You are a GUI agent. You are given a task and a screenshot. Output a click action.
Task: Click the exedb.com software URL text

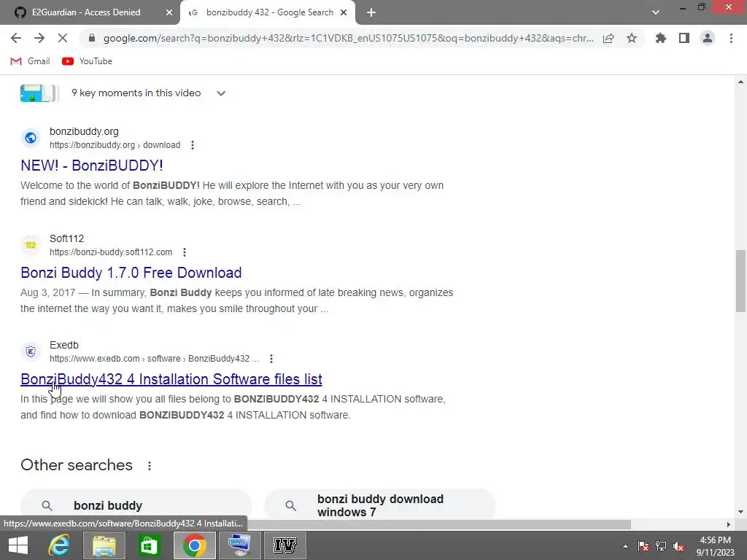point(155,359)
